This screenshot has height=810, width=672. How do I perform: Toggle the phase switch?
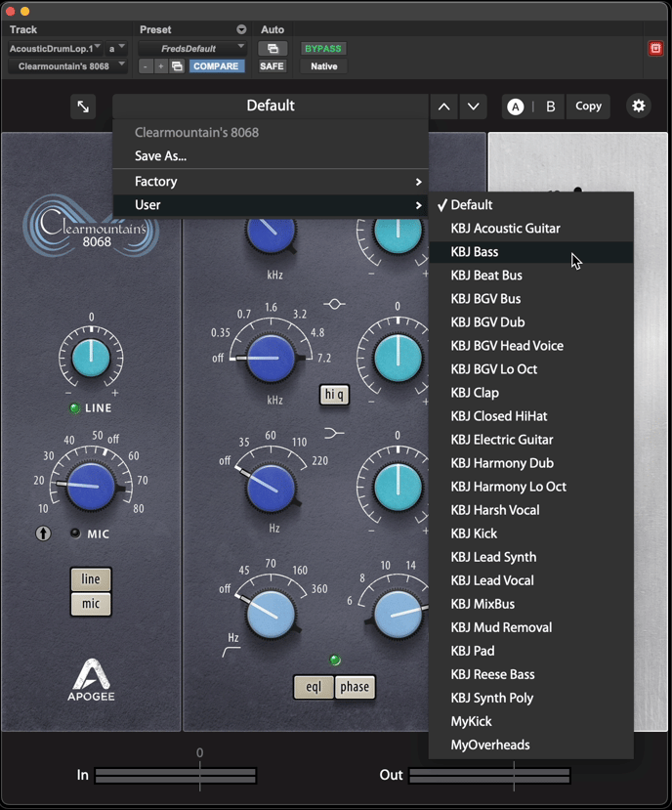click(x=355, y=687)
